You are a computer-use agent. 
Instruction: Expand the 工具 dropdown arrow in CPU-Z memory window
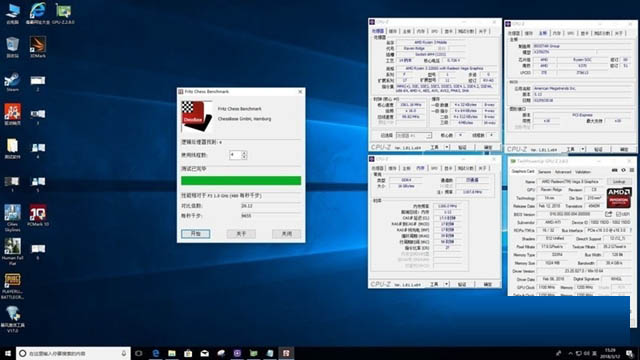point(447,284)
